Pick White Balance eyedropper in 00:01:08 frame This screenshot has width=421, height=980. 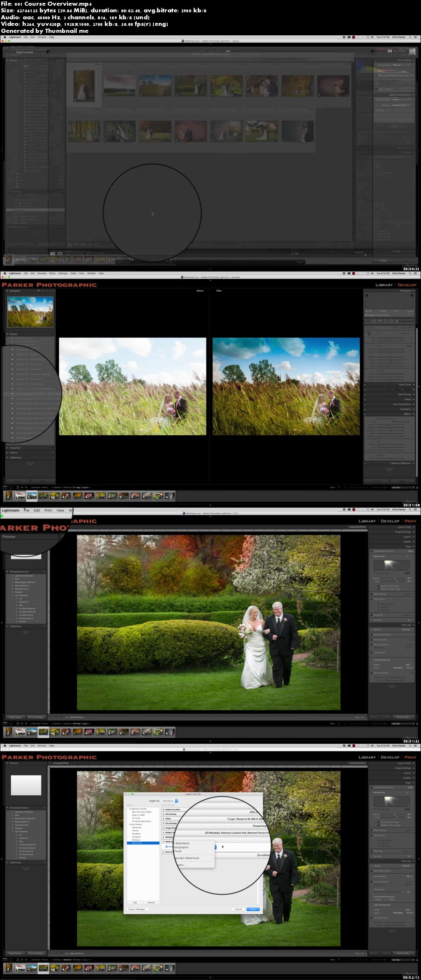368,334
